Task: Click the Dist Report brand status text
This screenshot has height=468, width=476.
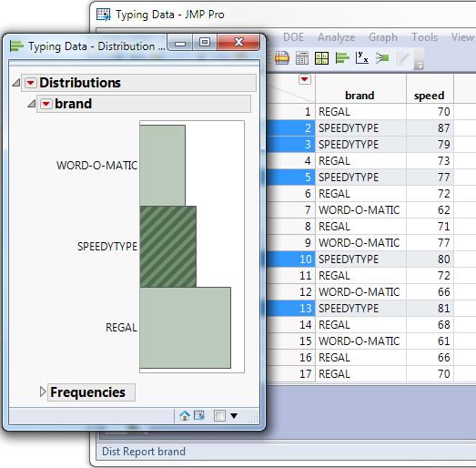Action: 144,452
